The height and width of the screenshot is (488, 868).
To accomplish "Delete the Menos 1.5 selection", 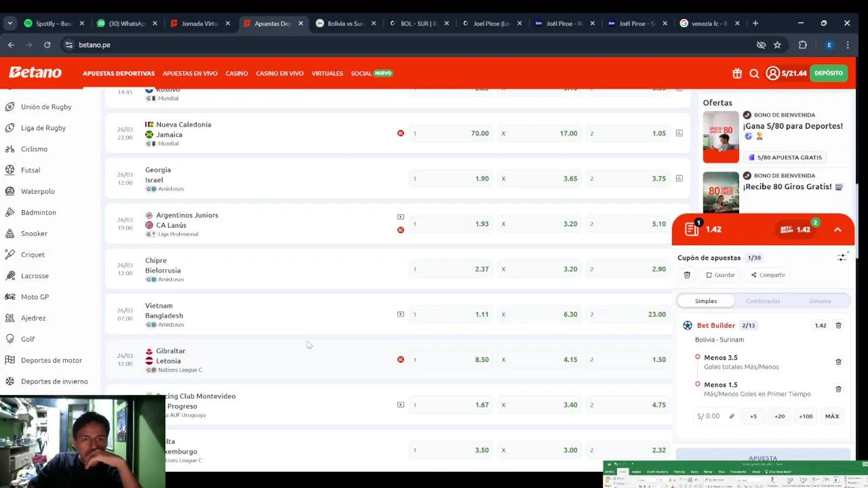I will point(838,389).
